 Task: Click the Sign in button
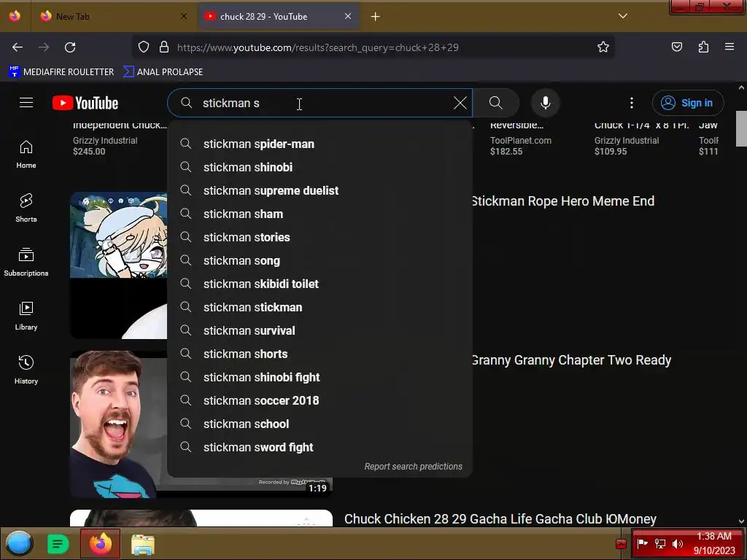point(688,103)
